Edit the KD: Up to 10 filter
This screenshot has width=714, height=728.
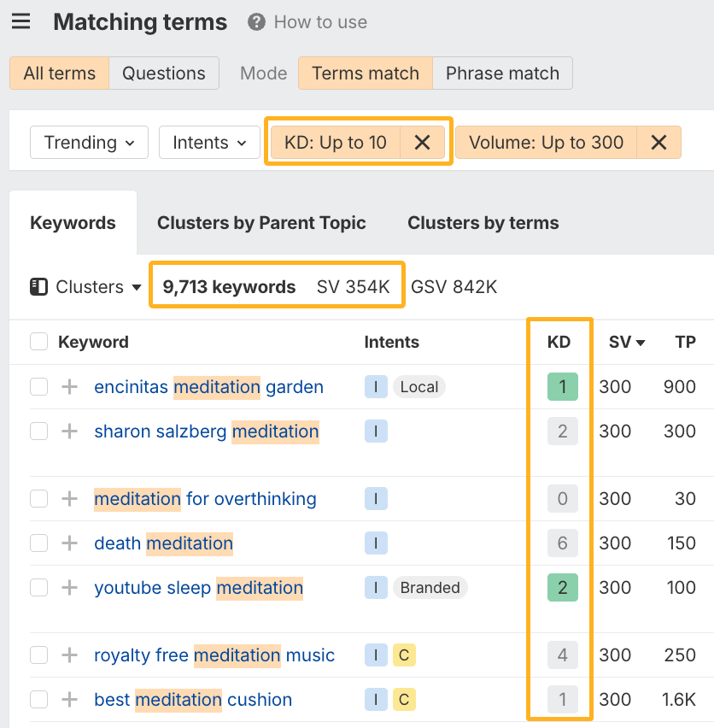click(336, 143)
